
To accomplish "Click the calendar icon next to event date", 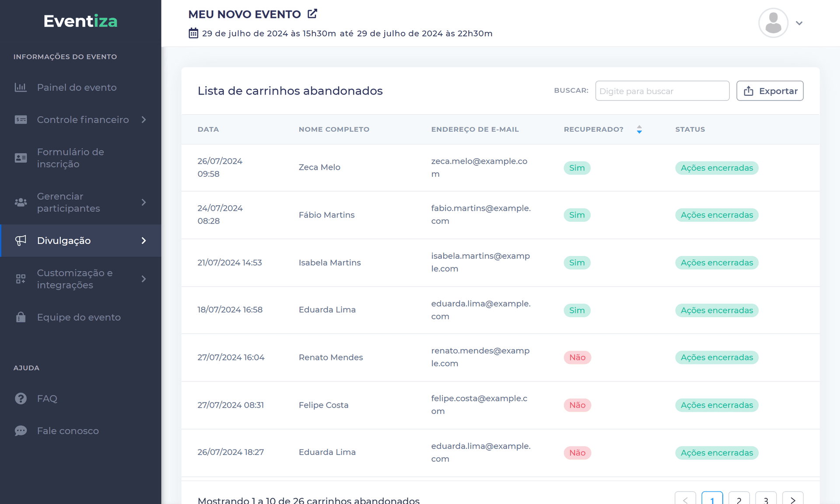I will 193,33.
